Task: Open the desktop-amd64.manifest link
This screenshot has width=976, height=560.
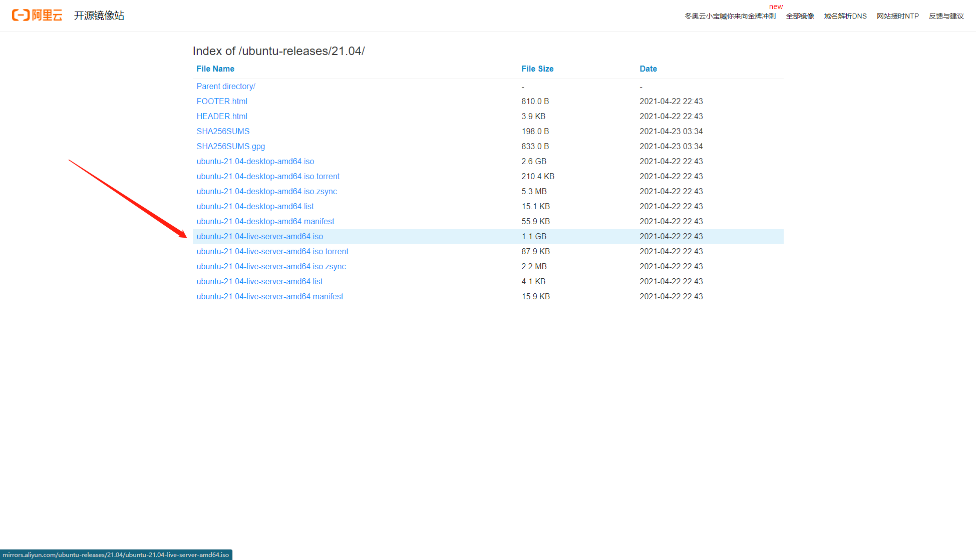Action: (265, 221)
